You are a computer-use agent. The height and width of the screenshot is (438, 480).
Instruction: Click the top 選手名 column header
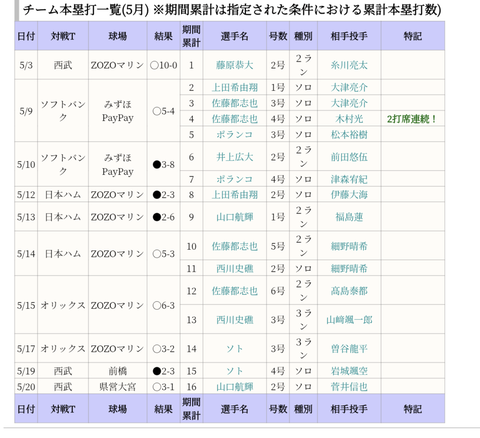pos(234,36)
